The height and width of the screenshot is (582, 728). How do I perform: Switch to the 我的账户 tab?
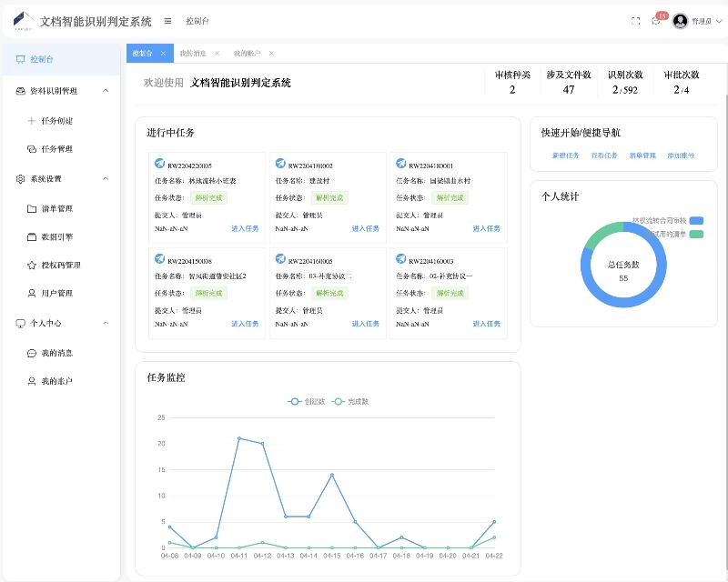click(247, 54)
